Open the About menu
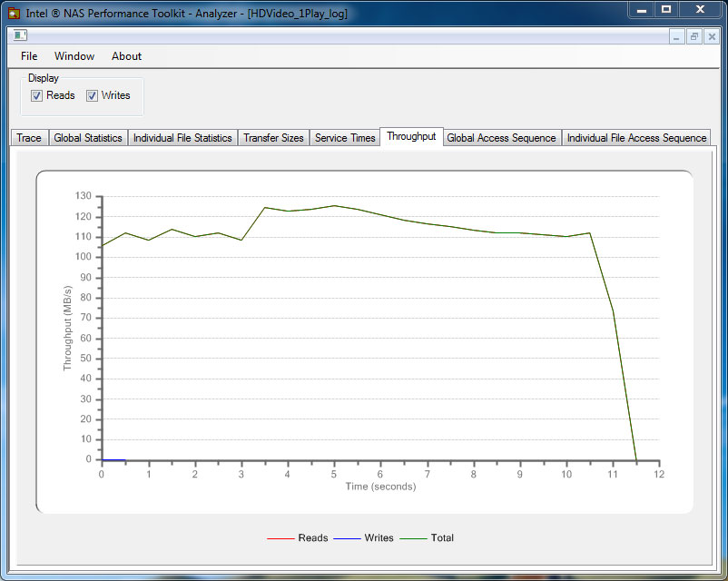The image size is (728, 581). pyautogui.click(x=126, y=56)
